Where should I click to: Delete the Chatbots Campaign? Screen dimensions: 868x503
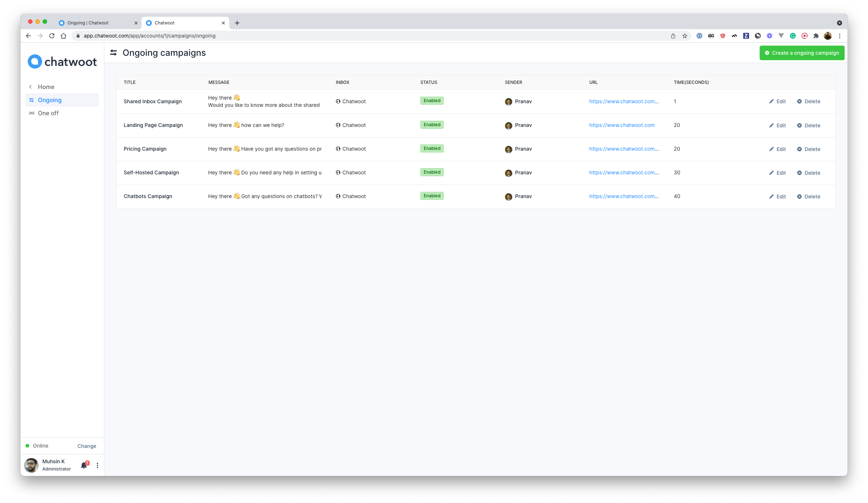point(809,197)
